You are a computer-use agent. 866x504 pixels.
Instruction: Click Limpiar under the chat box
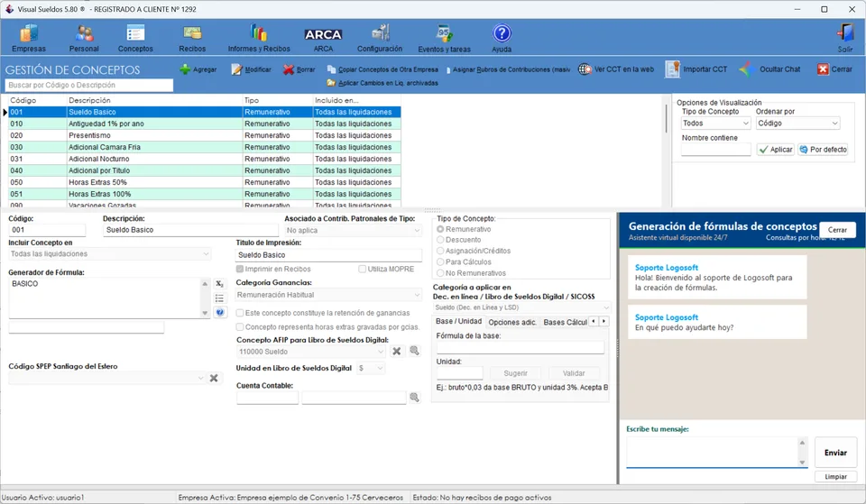coord(835,476)
